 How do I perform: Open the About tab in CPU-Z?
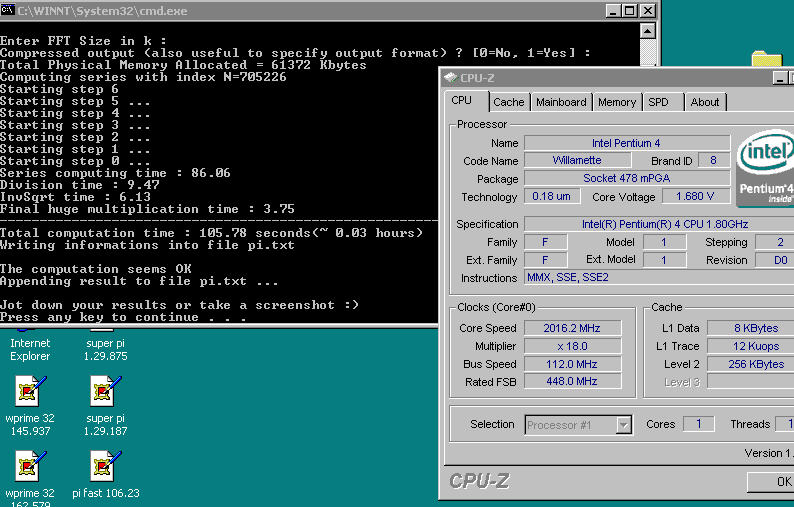pyautogui.click(x=705, y=102)
